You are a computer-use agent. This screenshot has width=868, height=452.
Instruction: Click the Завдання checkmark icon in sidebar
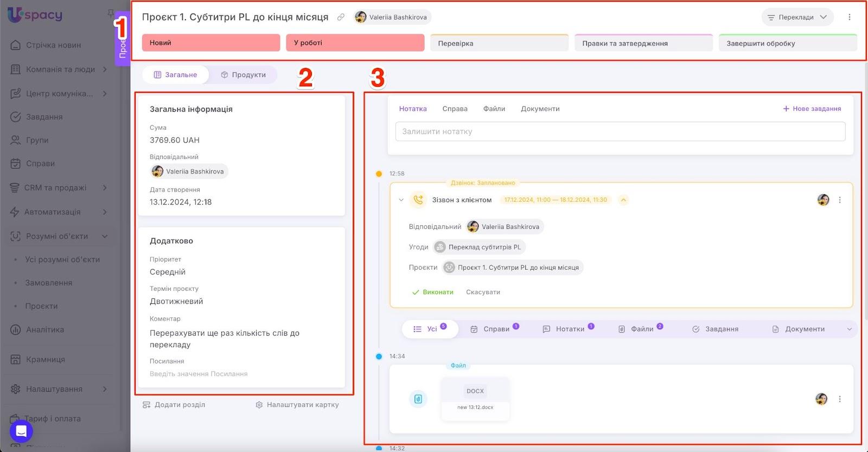click(x=16, y=117)
